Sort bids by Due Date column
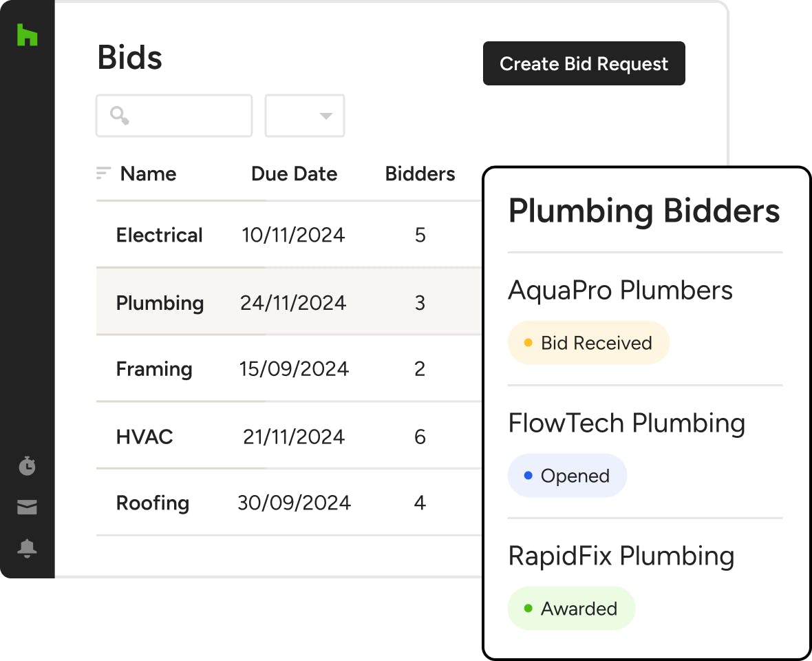This screenshot has height=661, width=812. (x=294, y=174)
